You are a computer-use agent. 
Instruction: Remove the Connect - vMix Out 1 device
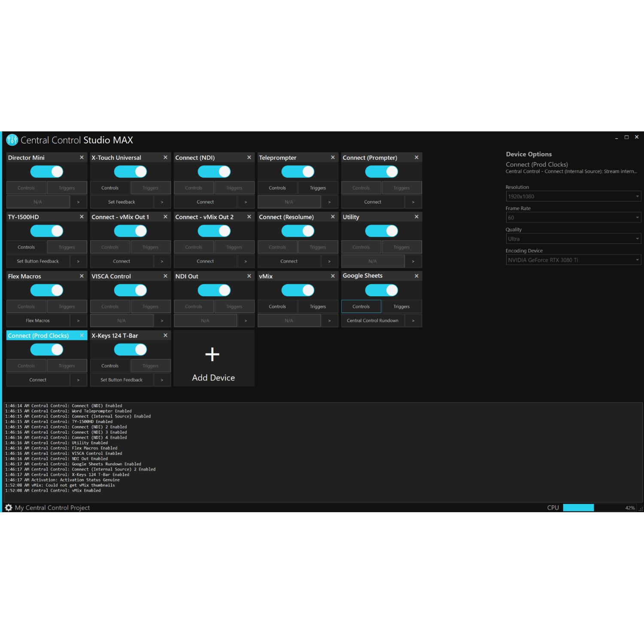(x=165, y=217)
